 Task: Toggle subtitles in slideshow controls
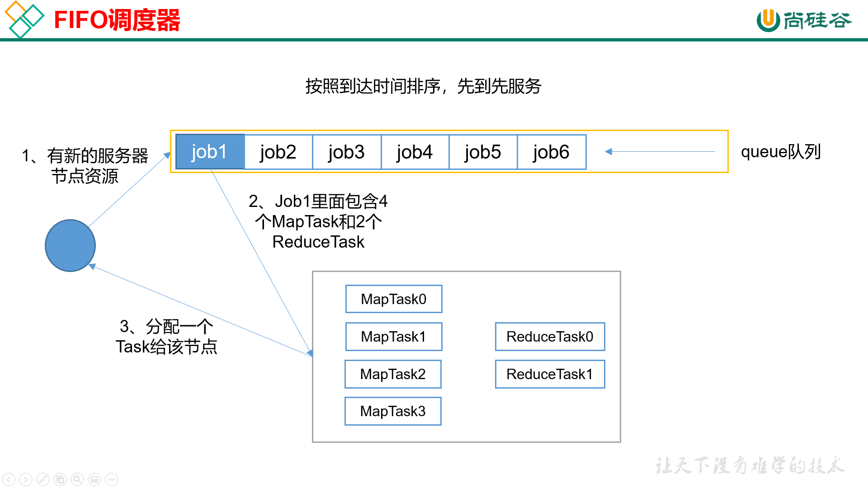pos(94,479)
